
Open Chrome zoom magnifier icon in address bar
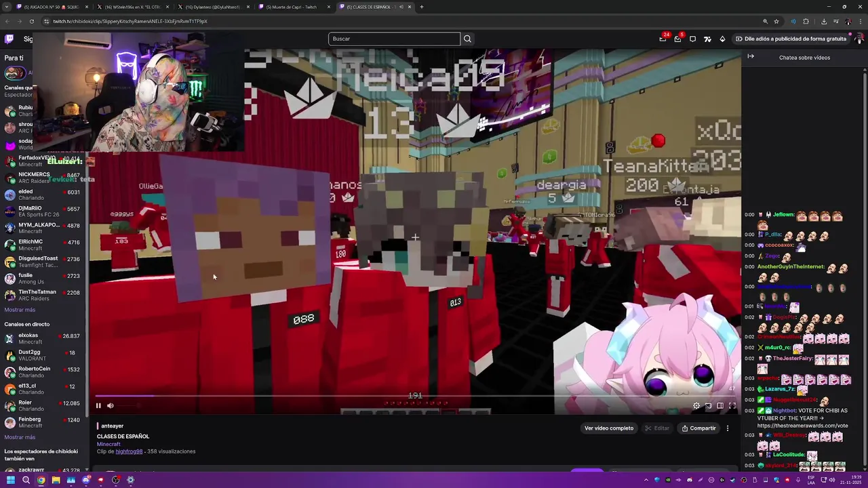coord(766,21)
